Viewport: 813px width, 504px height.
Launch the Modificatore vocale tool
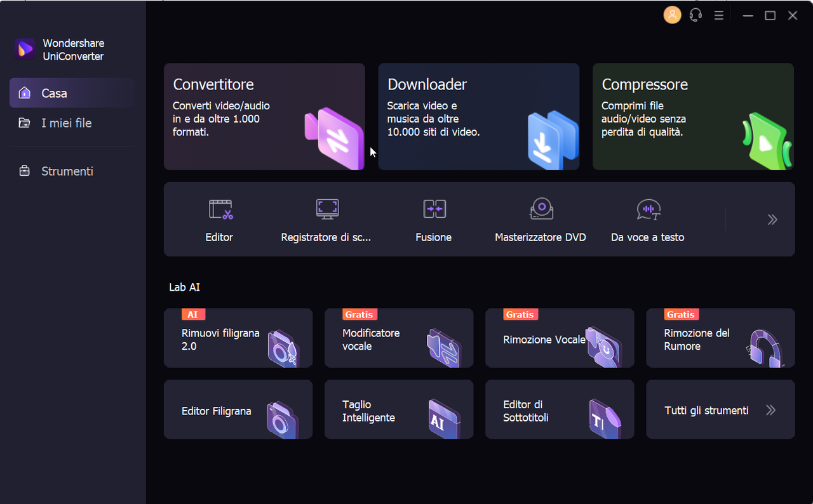pyautogui.click(x=399, y=338)
